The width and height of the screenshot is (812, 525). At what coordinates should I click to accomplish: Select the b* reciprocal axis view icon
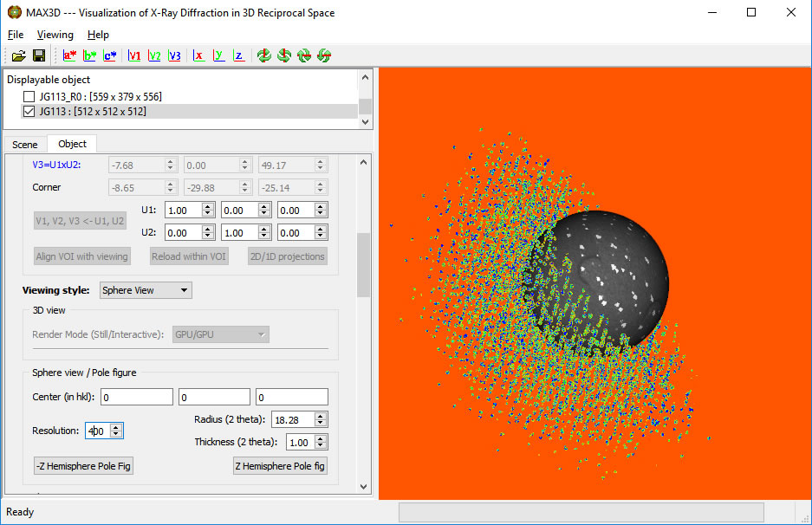[89, 55]
